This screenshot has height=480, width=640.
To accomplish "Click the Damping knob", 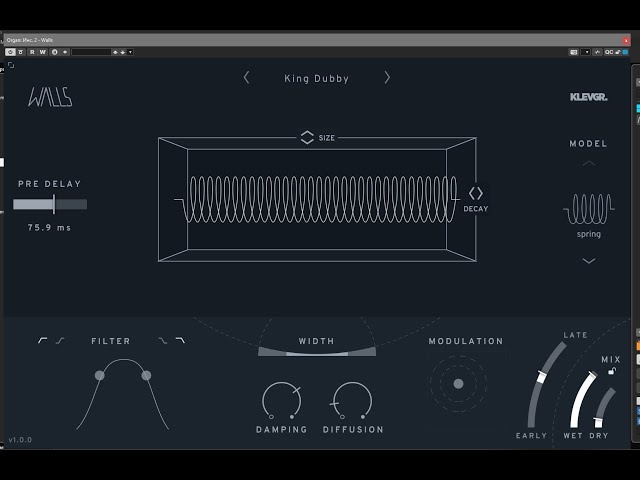I will pyautogui.click(x=281, y=402).
